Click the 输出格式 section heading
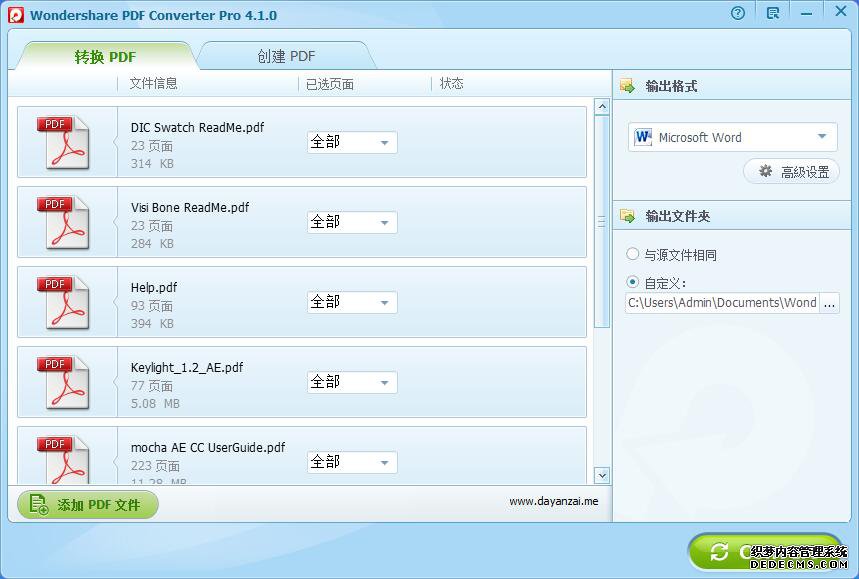Image resolution: width=859 pixels, height=579 pixels. point(671,86)
